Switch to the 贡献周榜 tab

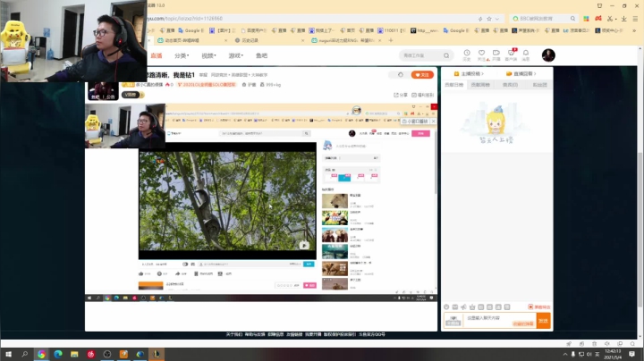[x=480, y=85]
